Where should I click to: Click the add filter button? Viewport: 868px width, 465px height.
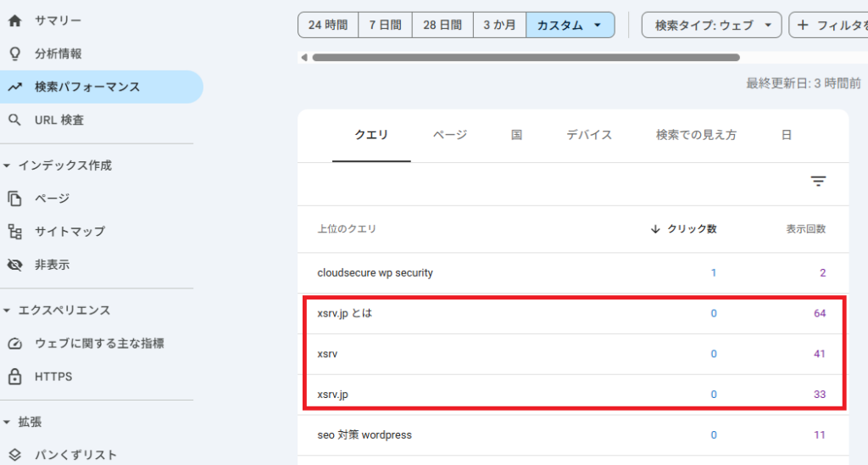(x=827, y=25)
